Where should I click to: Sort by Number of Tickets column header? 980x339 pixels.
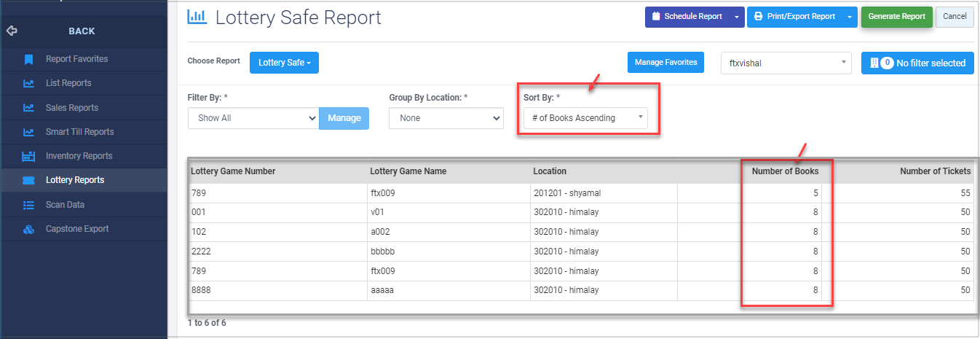(x=935, y=171)
